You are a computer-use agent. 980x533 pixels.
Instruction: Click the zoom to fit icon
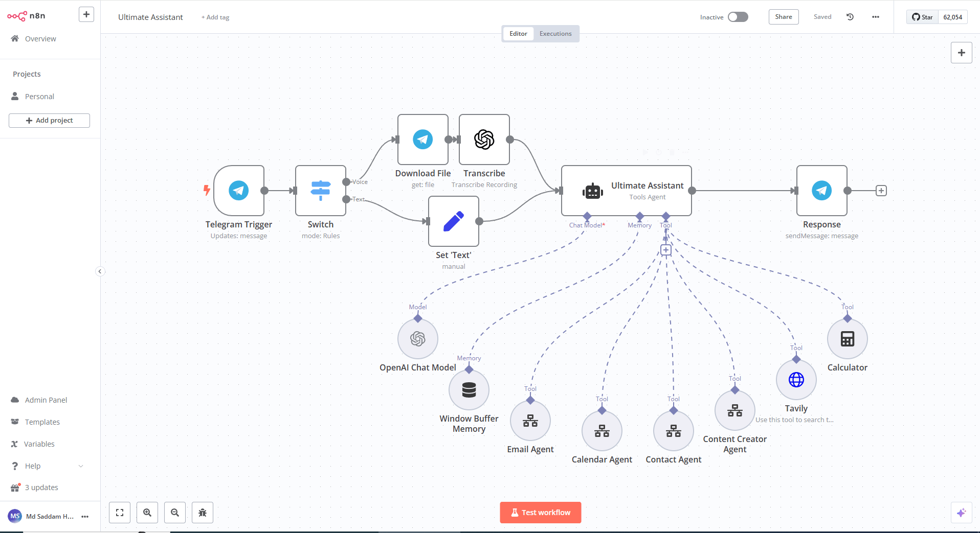(120, 513)
